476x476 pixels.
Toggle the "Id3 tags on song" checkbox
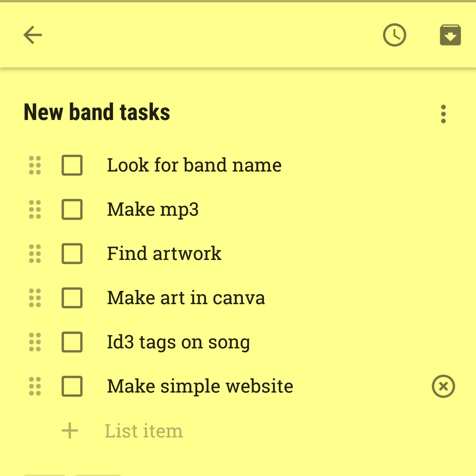coord(72,342)
